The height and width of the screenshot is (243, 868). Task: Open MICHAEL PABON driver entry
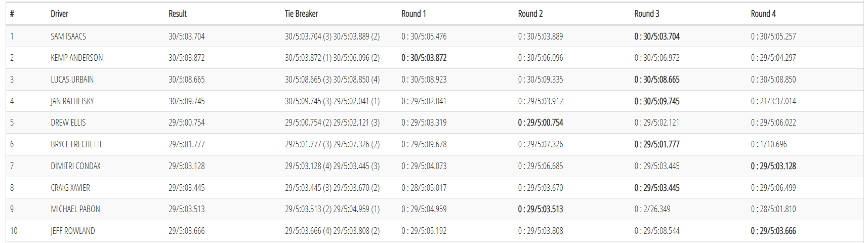75,209
